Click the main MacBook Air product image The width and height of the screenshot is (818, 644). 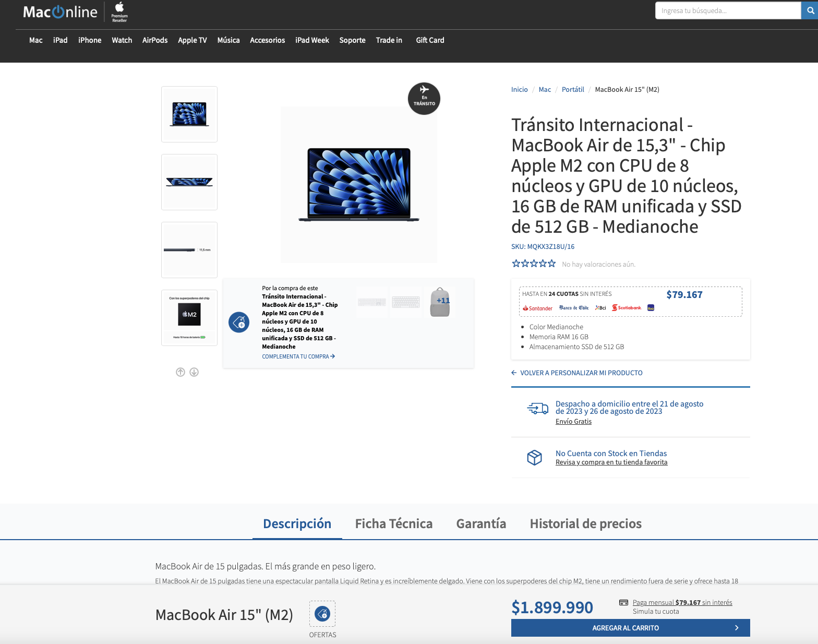pos(359,185)
